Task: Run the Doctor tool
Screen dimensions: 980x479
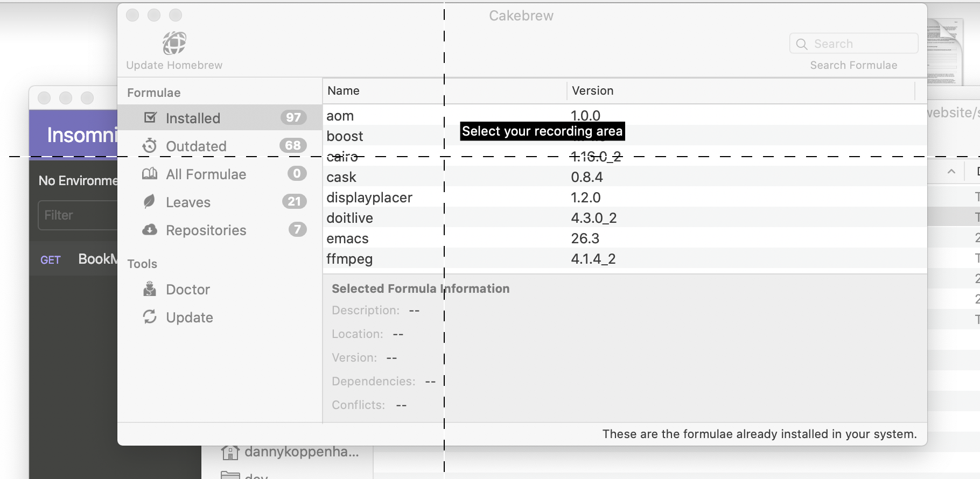Action: coord(220,290)
